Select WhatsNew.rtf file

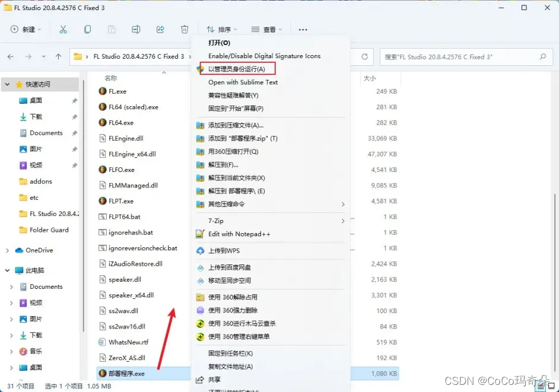click(x=128, y=342)
